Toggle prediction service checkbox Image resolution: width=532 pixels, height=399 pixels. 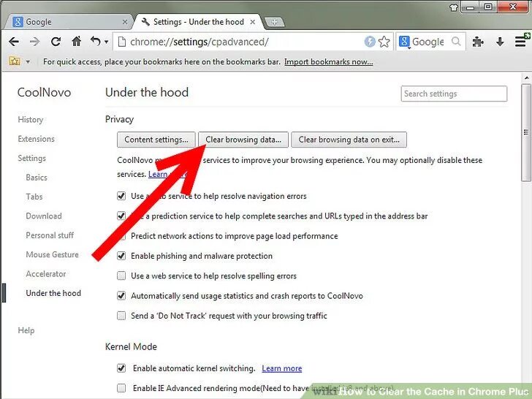coord(121,216)
